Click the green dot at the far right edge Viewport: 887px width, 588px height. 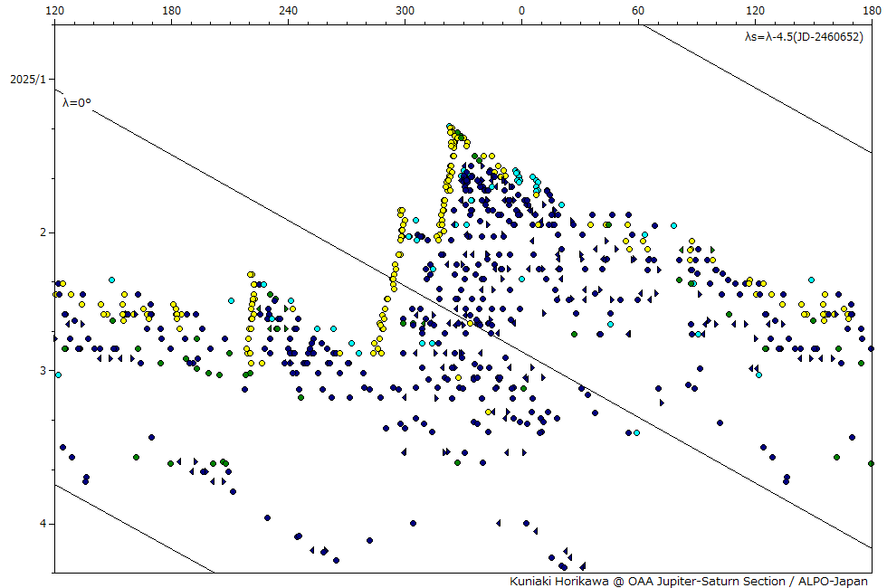point(871,463)
